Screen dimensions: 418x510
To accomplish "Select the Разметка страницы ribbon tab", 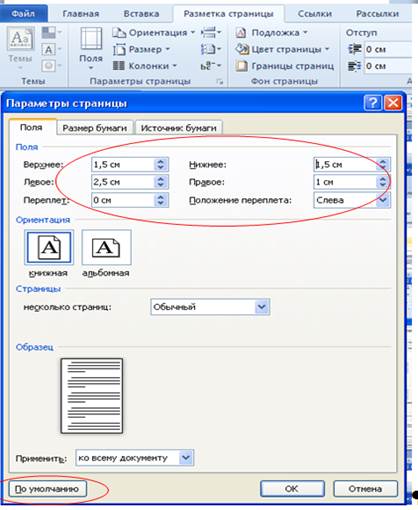I will (228, 14).
